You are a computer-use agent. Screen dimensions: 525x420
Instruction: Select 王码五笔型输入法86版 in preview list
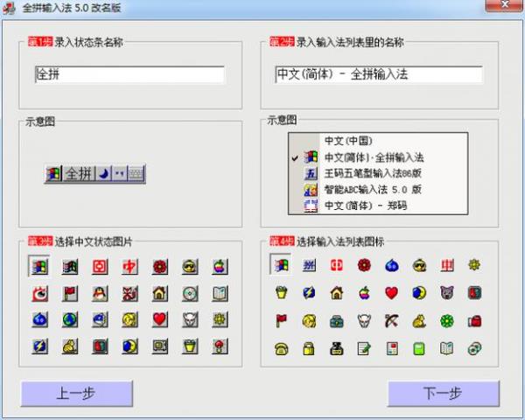click(x=374, y=173)
